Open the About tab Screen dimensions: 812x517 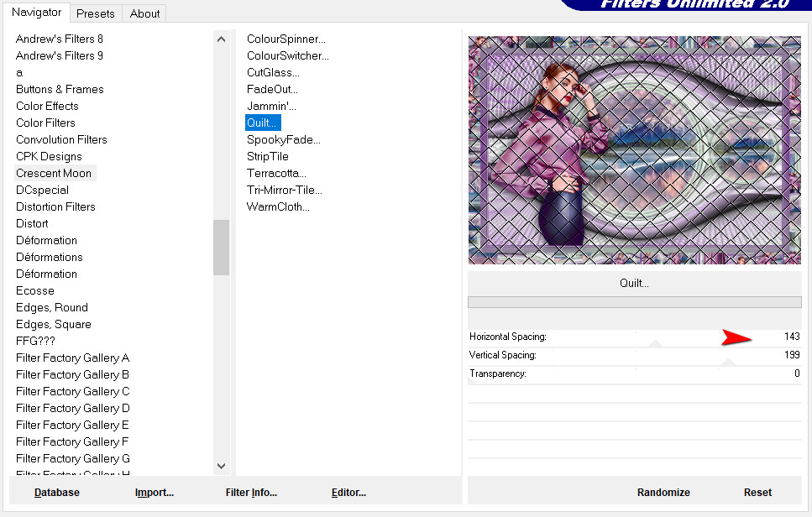[144, 13]
